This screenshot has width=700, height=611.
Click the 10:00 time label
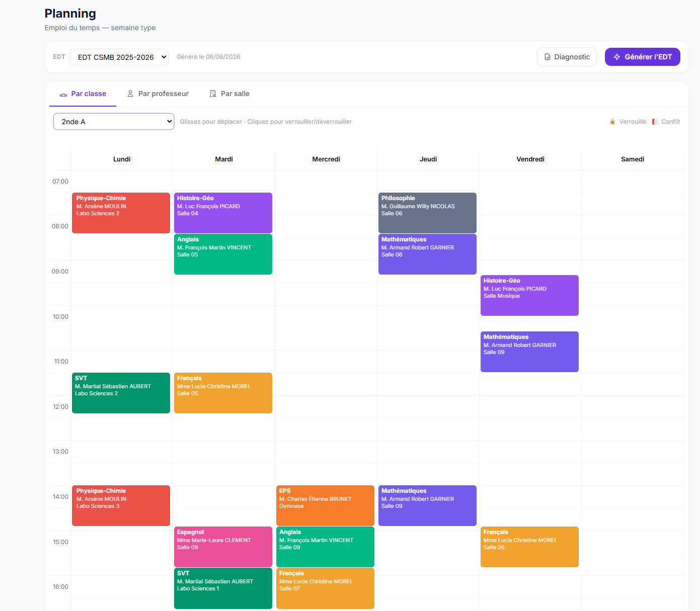tap(60, 317)
